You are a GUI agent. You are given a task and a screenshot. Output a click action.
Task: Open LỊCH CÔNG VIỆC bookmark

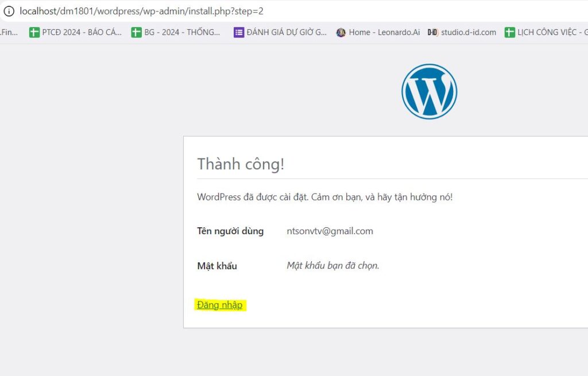pos(546,32)
